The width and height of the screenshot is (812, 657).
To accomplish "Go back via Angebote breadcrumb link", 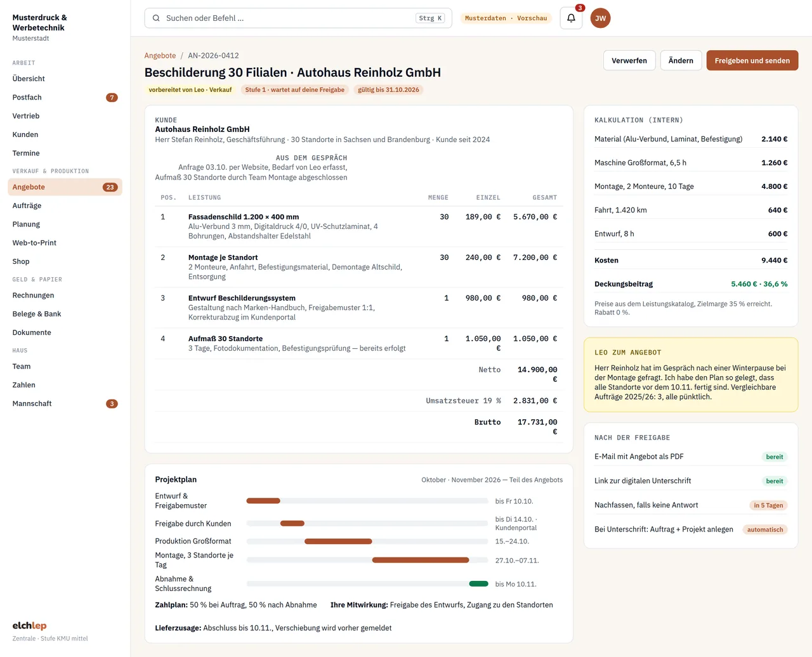I will point(160,56).
